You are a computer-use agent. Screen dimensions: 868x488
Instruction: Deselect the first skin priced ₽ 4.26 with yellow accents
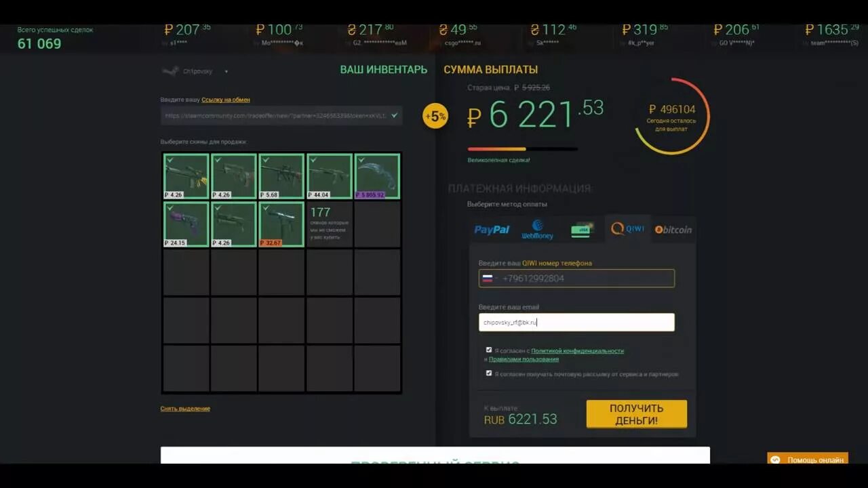186,176
